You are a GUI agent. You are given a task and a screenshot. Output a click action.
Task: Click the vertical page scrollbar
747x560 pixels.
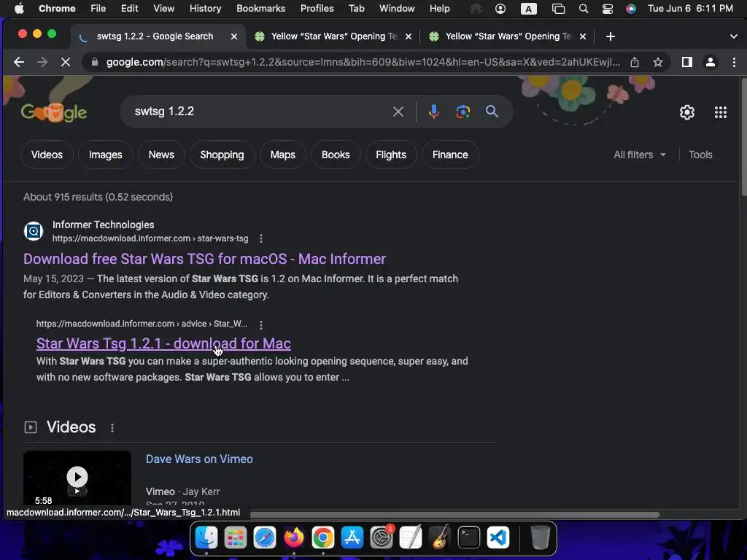743,138
